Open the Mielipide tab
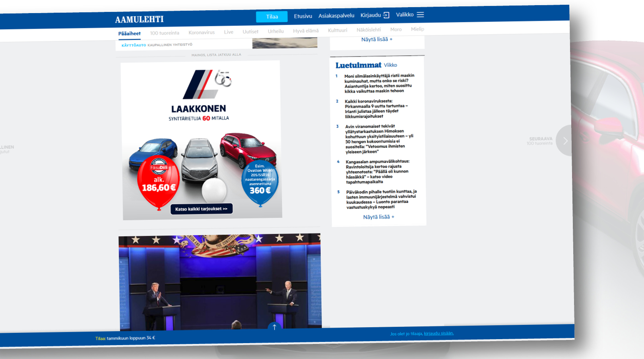 [417, 29]
